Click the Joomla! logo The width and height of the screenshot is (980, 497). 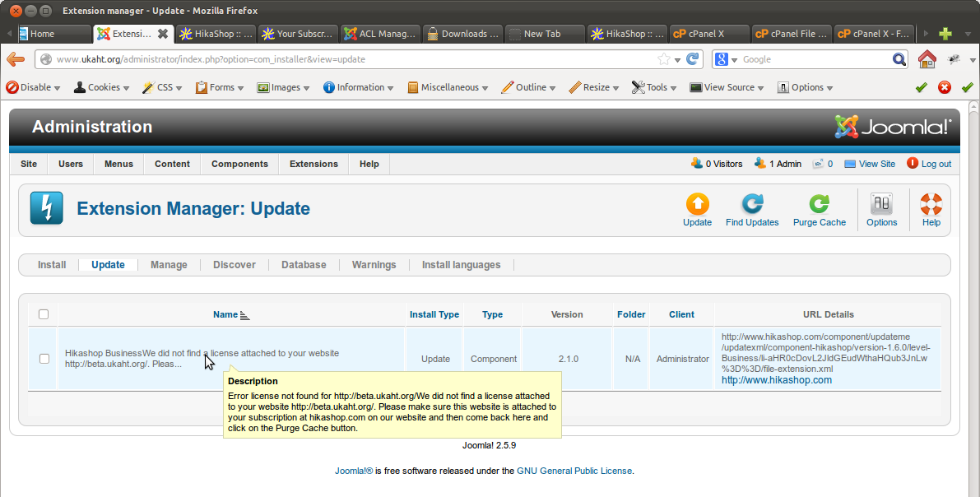[x=893, y=127]
